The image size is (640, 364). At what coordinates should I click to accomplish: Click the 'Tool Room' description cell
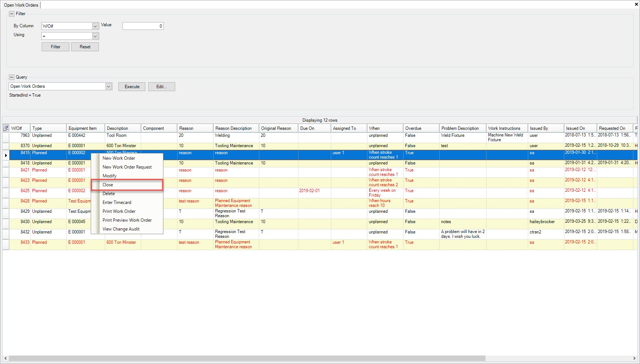click(x=123, y=138)
